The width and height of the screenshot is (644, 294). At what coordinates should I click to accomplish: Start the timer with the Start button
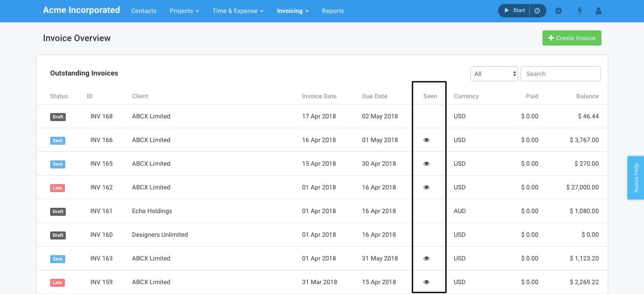tap(514, 11)
